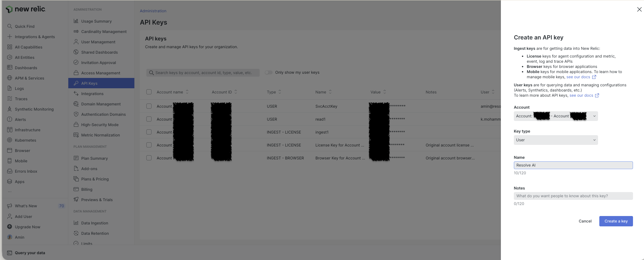The image size is (644, 260).
Task: Click the Apps sidebar icon
Action: tap(10, 181)
